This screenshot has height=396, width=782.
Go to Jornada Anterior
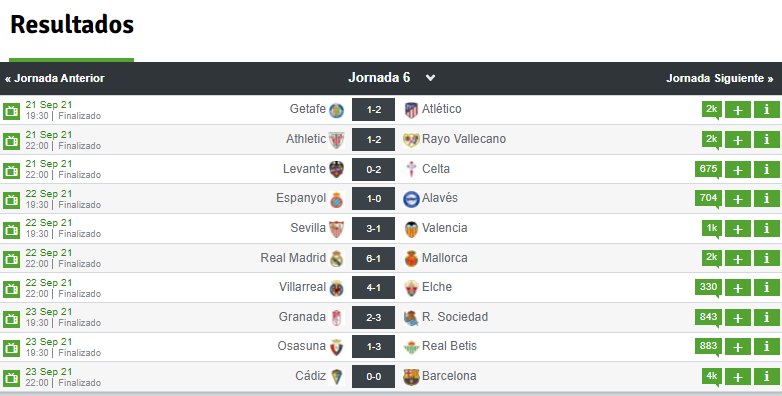pyautogui.click(x=55, y=78)
